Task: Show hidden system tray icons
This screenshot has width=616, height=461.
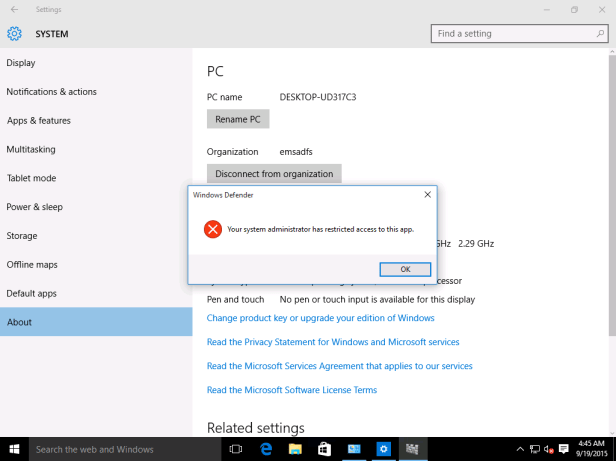Action: (520, 449)
